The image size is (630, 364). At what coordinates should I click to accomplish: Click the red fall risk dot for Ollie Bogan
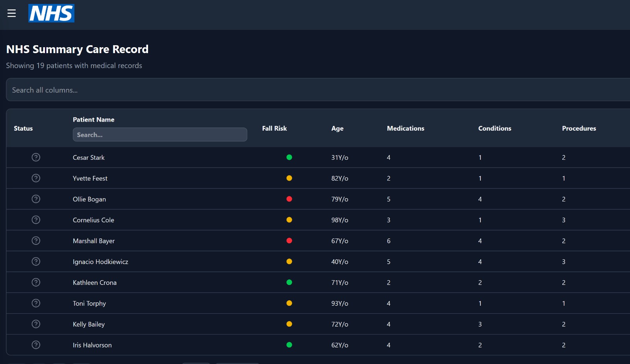tap(289, 199)
